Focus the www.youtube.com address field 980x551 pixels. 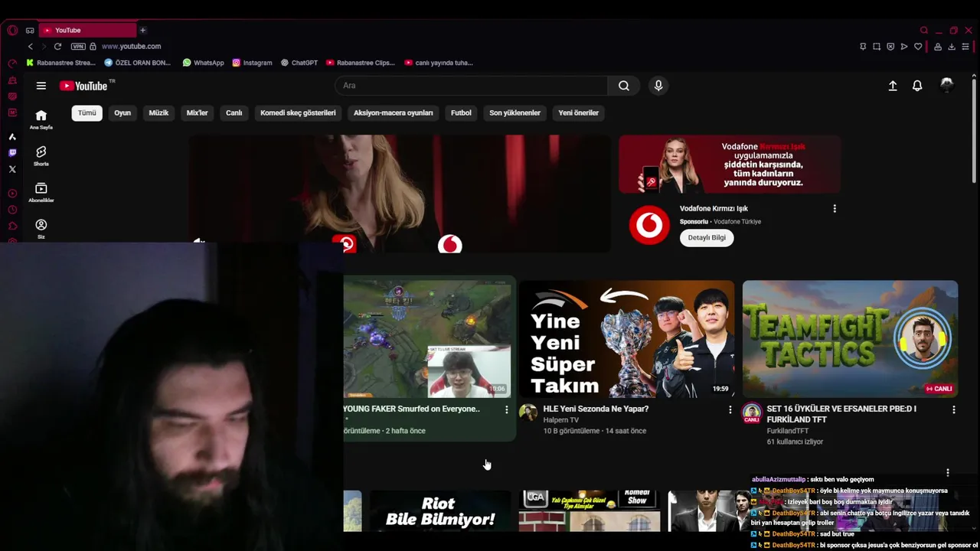[131, 47]
